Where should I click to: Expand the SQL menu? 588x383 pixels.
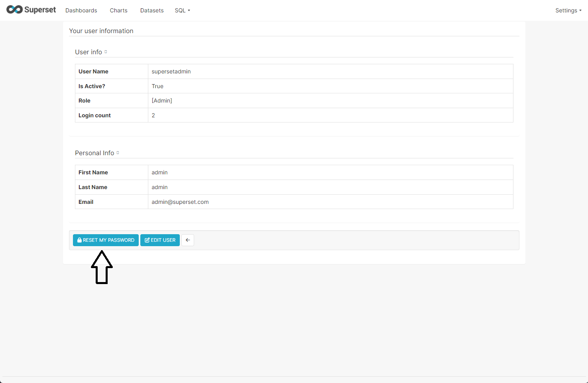click(182, 10)
